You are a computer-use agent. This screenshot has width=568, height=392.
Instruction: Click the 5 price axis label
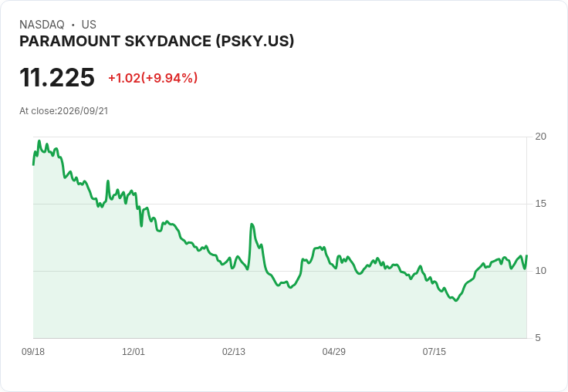click(538, 338)
